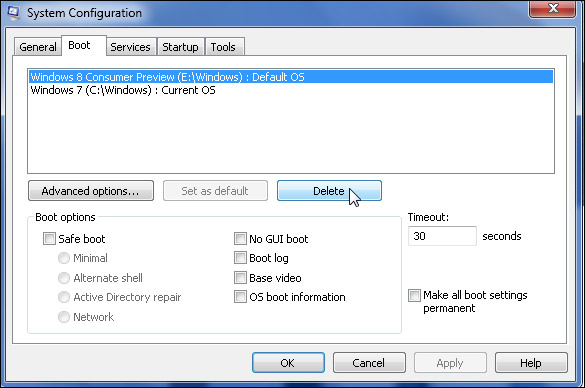Select the Windows 7 Current OS entry
Screen dimensions: 585x388
[x=291, y=90]
